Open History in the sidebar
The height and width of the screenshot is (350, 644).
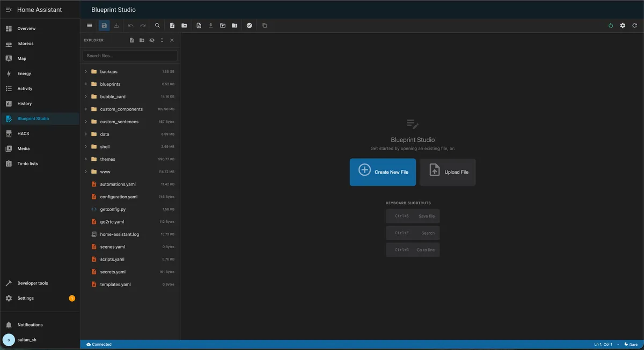point(40,103)
